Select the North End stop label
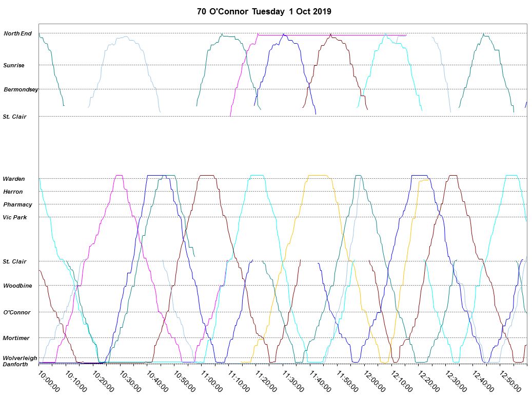 [x=17, y=34]
